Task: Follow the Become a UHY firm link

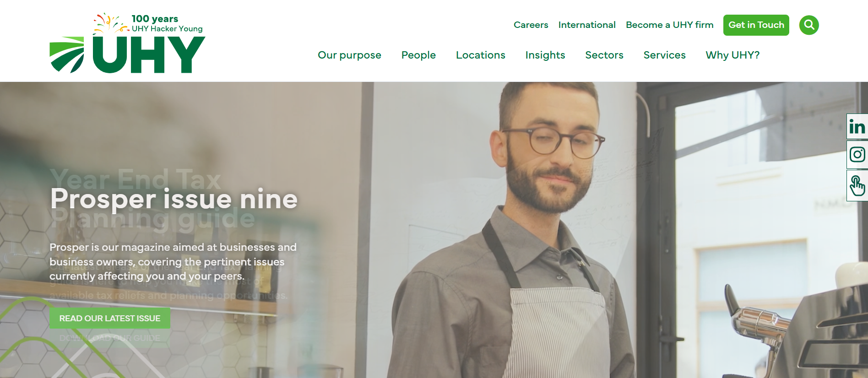Action: (669, 25)
